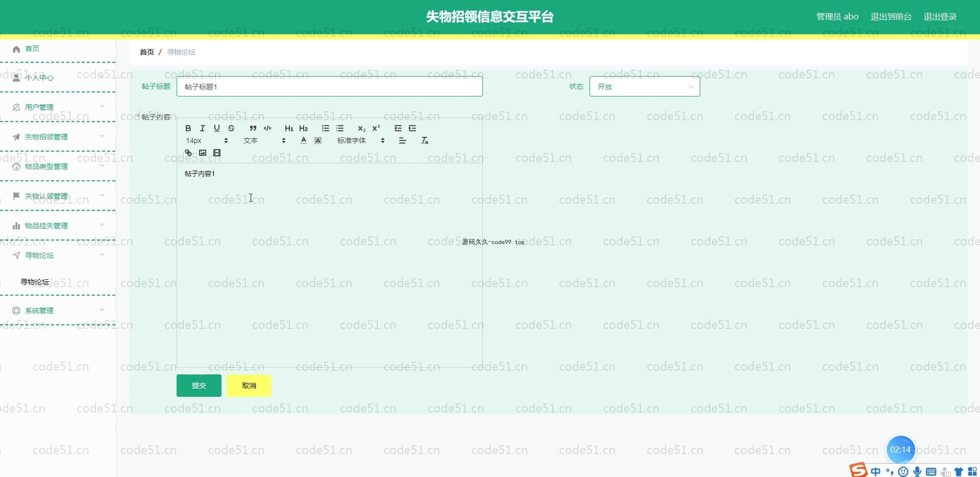Image resolution: width=980 pixels, height=477 pixels.
Task: Insert a hyperlink with the link icon
Action: [x=188, y=153]
